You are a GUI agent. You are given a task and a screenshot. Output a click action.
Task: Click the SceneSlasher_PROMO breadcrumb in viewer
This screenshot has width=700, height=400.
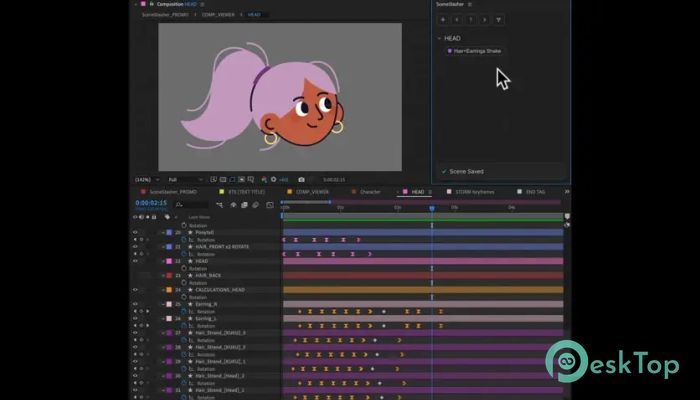tap(165, 15)
